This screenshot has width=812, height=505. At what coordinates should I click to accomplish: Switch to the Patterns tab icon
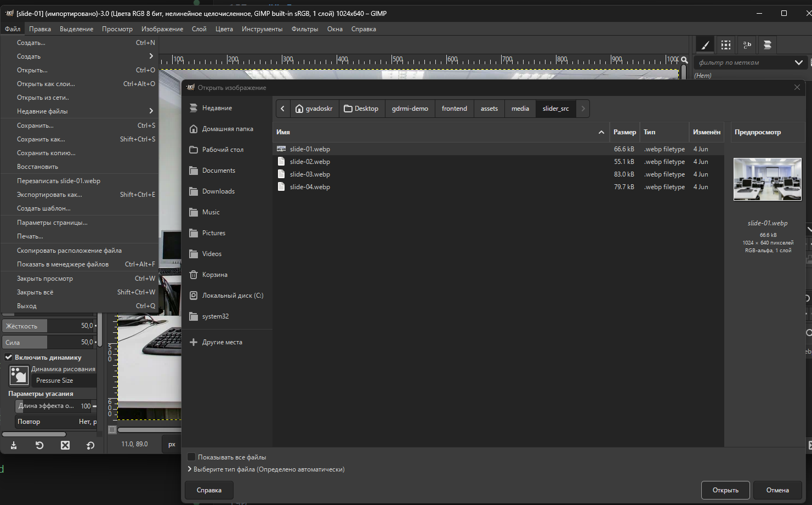(726, 45)
